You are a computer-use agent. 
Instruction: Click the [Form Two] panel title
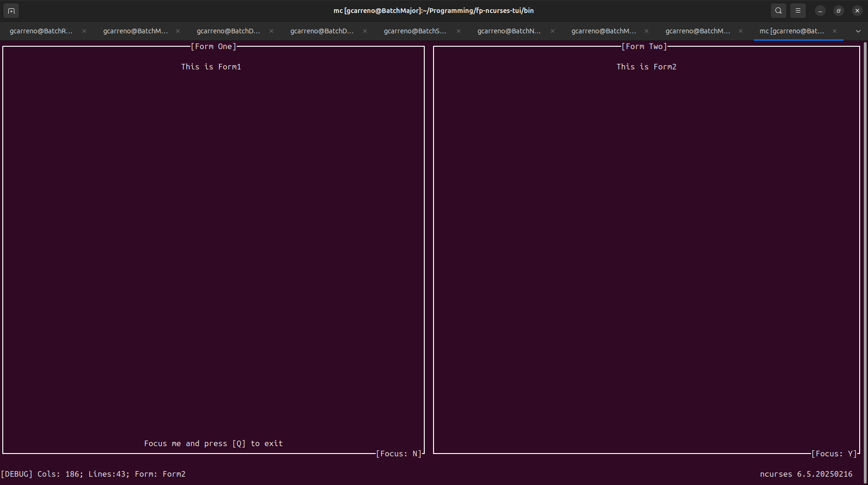[x=644, y=46]
